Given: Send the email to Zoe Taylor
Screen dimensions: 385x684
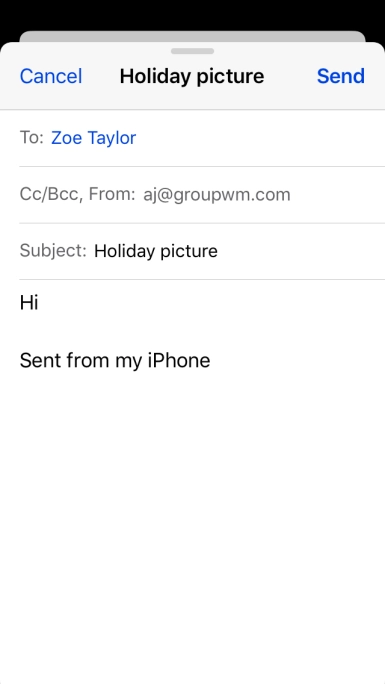Looking at the screenshot, I should click(x=341, y=76).
